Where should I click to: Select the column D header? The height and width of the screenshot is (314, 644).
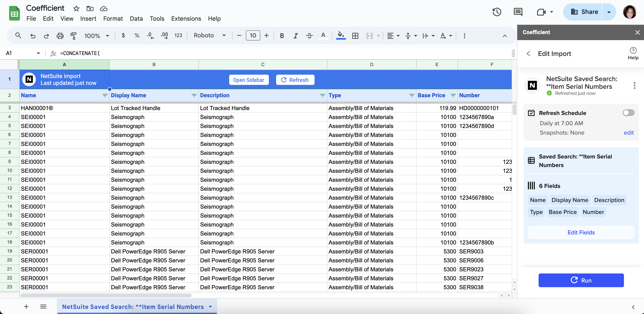coord(372,64)
